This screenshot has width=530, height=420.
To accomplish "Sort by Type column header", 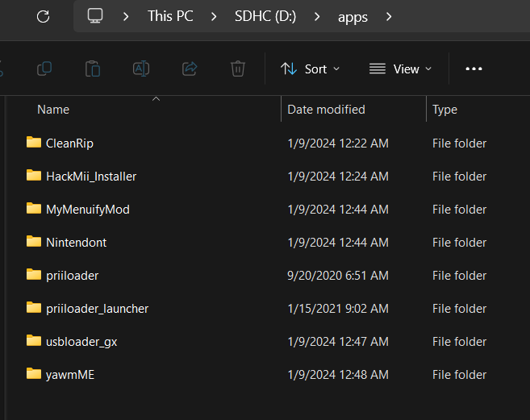I will point(444,110).
